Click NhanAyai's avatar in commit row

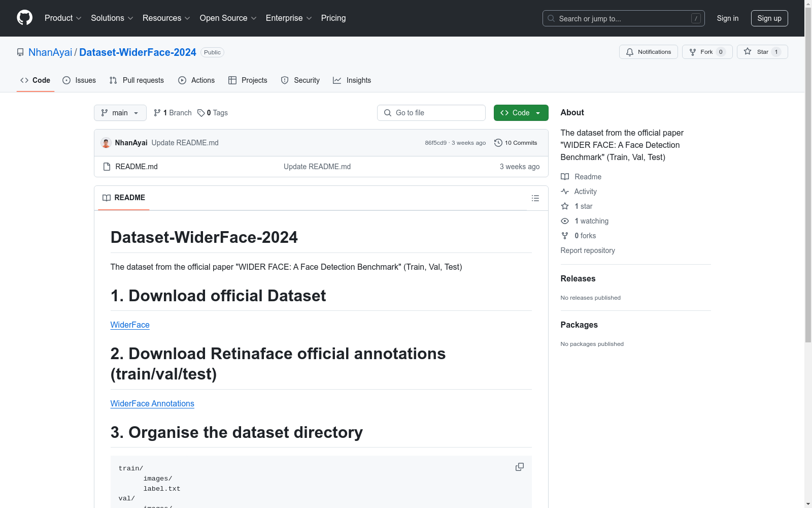pos(106,143)
